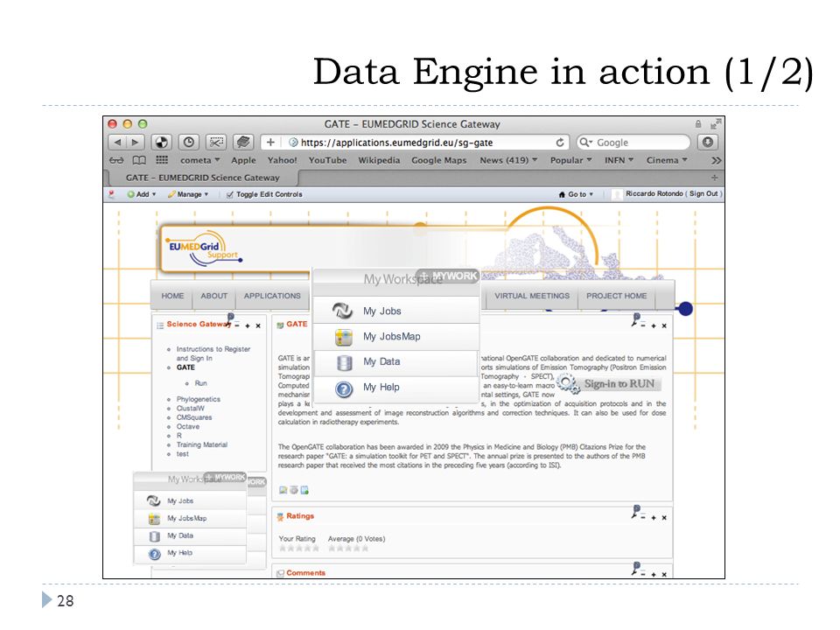This screenshot has height=630, width=840.
Task: Go back with Safari back arrow
Action: pos(117,143)
